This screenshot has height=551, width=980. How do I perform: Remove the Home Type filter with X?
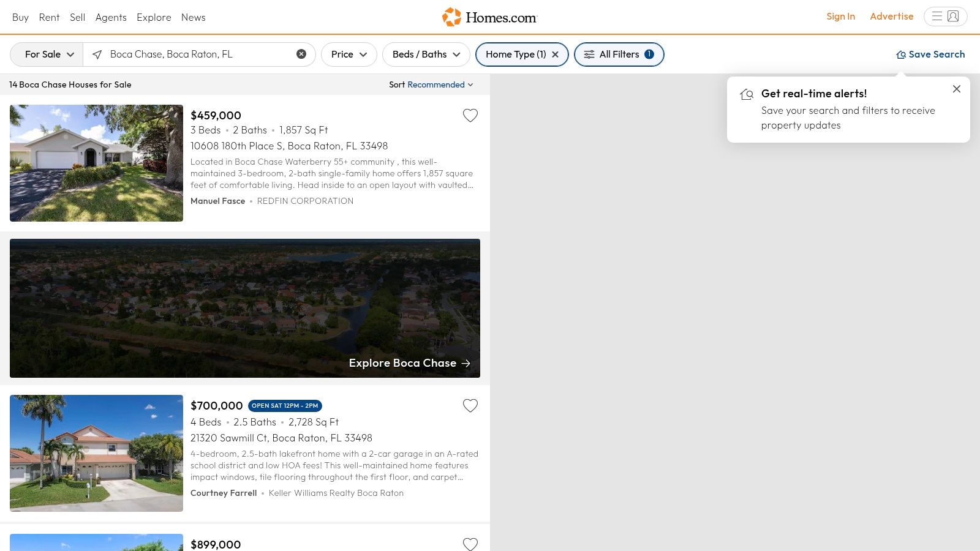click(556, 54)
